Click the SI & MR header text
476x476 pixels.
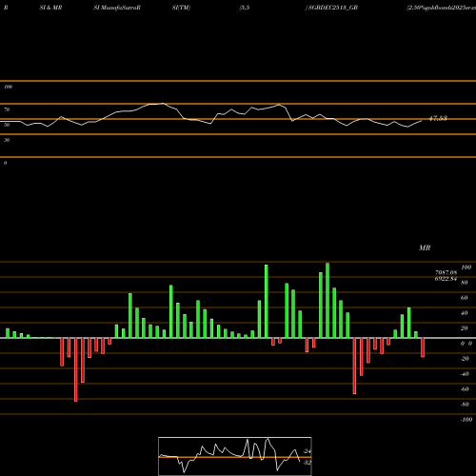(50, 8)
